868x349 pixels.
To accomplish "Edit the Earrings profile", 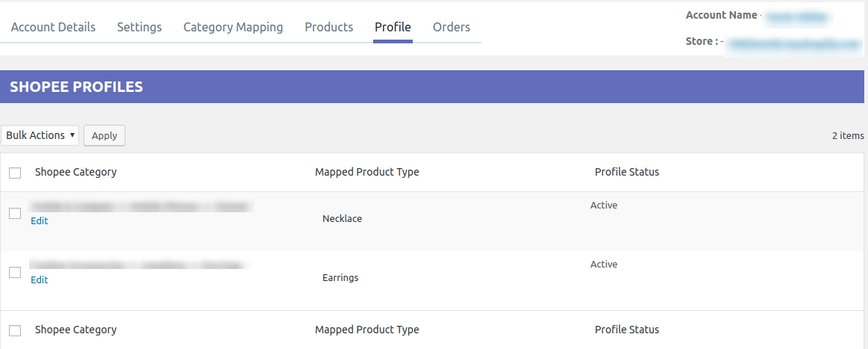I will (40, 280).
